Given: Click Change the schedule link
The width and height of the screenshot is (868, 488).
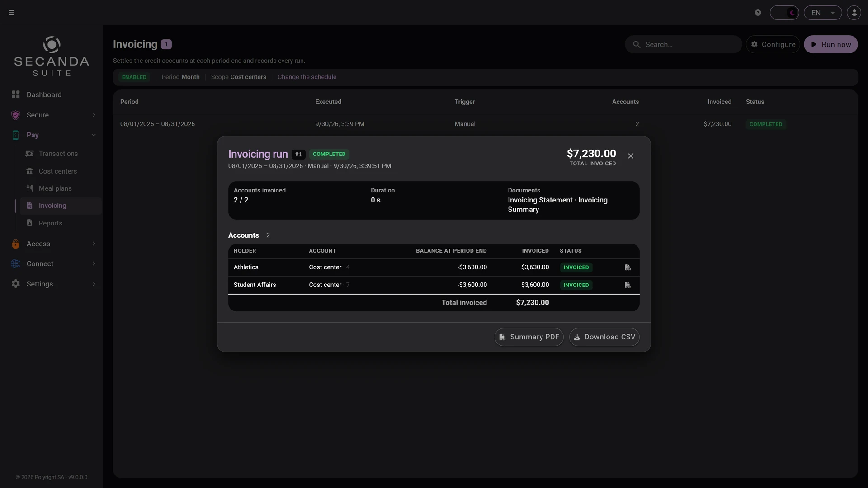Looking at the screenshot, I should click(307, 77).
